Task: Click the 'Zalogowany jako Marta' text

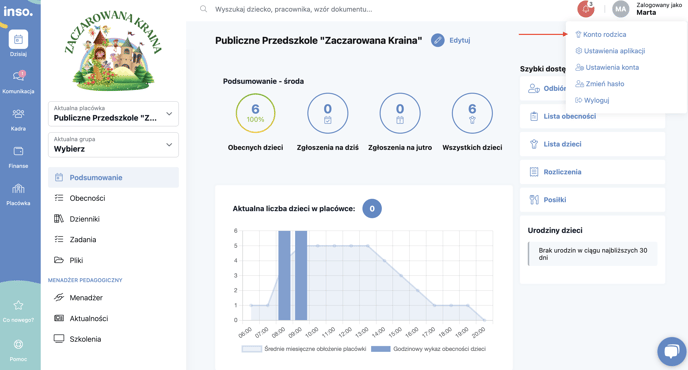Action: tap(659, 9)
